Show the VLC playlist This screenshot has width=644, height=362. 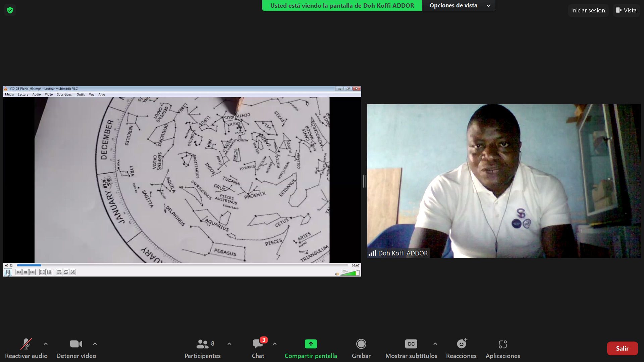pos(59,272)
